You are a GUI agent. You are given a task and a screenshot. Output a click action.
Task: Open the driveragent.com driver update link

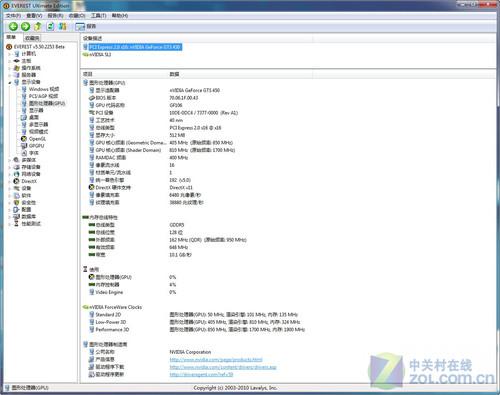click(x=201, y=375)
